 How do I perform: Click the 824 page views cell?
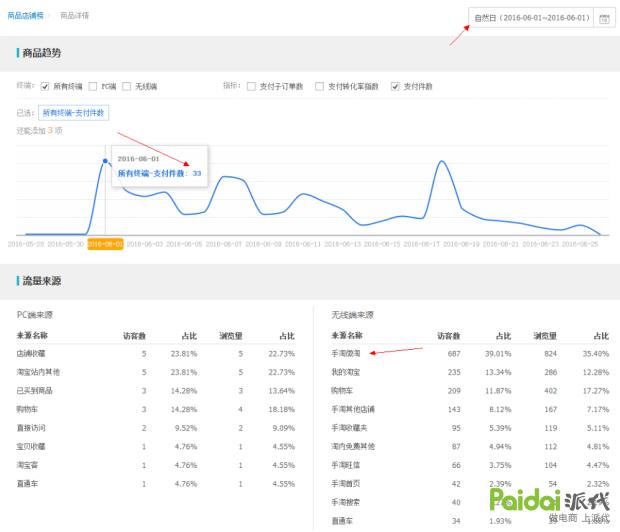(x=550, y=354)
